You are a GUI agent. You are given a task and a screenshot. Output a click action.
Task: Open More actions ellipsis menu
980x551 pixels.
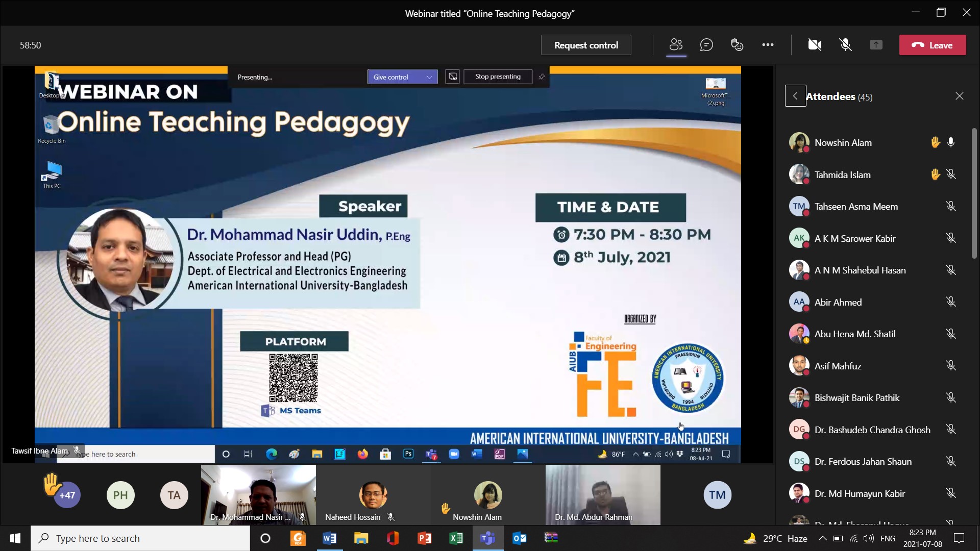tap(768, 45)
